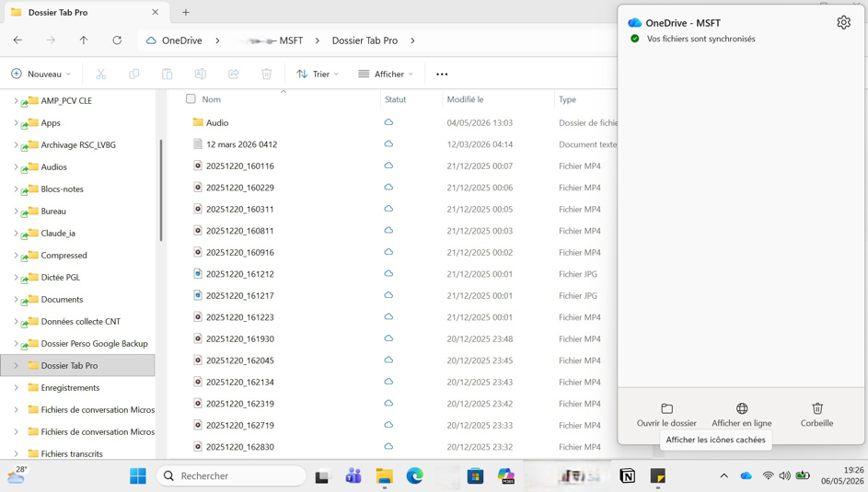The width and height of the screenshot is (868, 492).
Task: Click the Cut scissors icon in the toolbar
Action: [100, 74]
